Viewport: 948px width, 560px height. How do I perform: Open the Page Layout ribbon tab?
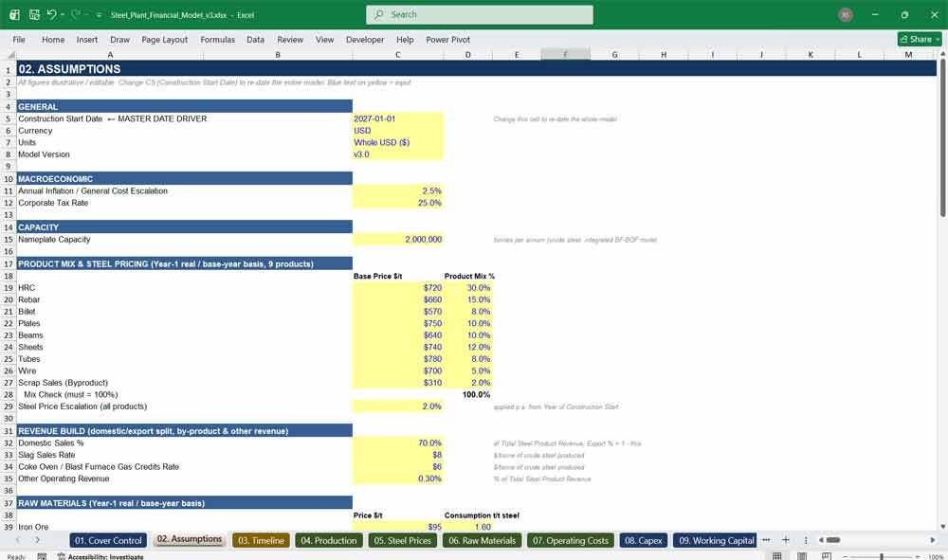(x=164, y=39)
